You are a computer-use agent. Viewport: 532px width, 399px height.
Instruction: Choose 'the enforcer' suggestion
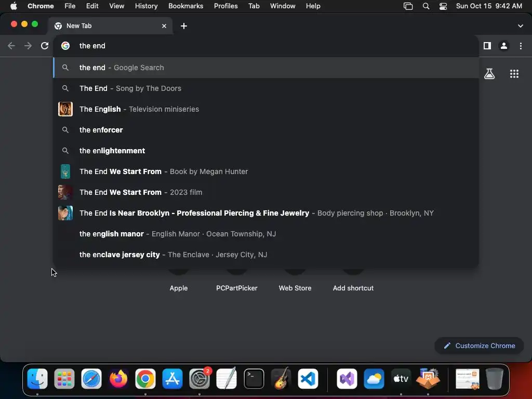[x=266, y=130]
